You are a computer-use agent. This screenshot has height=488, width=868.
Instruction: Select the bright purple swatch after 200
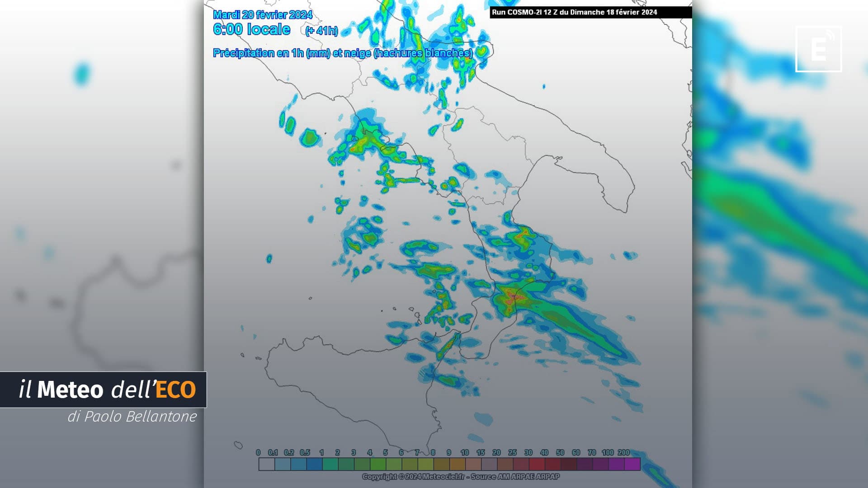632,464
